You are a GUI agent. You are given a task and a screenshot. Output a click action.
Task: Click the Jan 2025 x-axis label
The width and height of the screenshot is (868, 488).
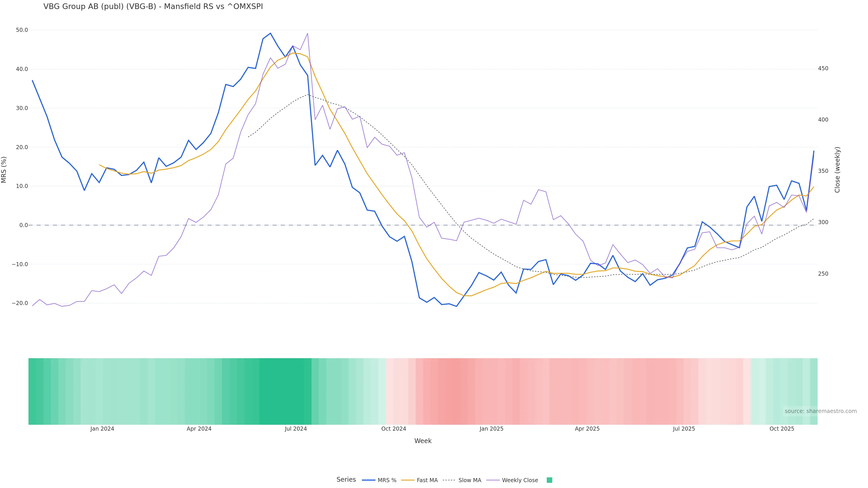pos(491,429)
